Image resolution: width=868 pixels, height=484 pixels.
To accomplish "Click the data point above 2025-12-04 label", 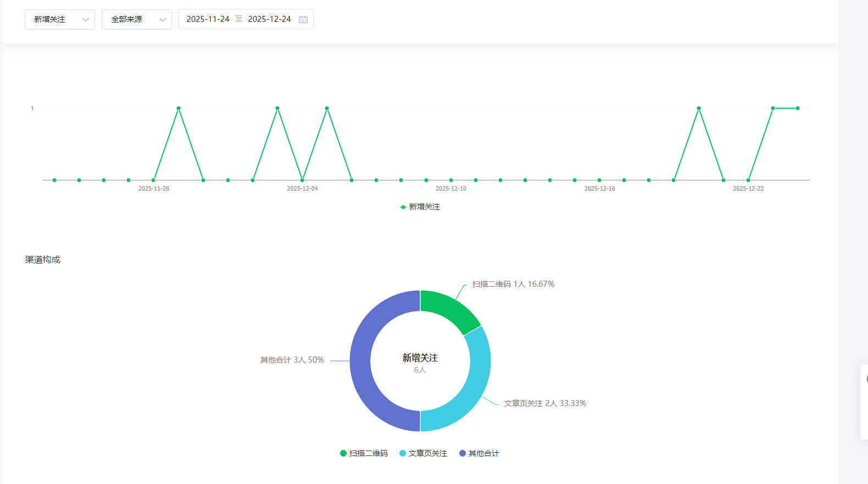I will coord(302,180).
